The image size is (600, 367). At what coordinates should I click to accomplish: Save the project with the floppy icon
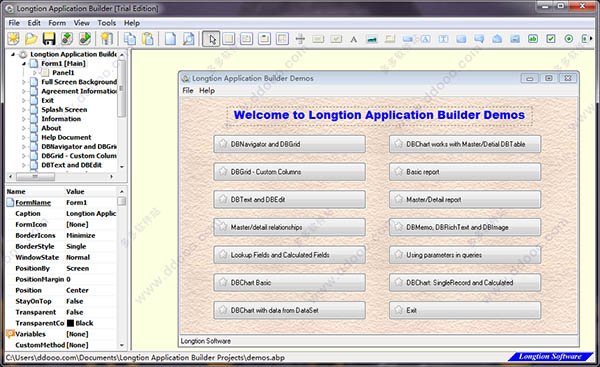click(49, 39)
